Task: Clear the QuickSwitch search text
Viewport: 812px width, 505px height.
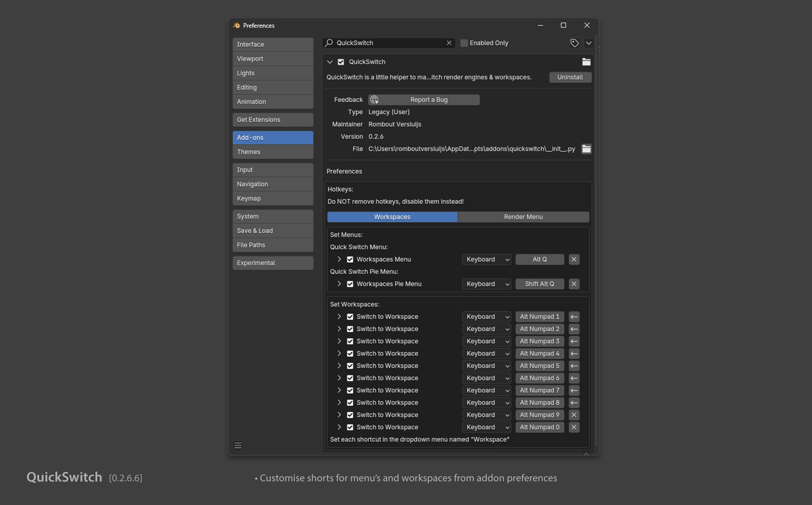Action: 449,43
